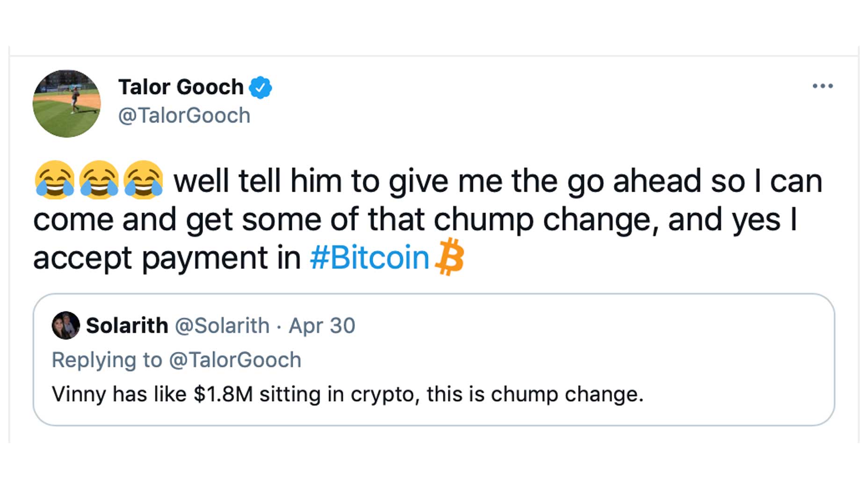
Task: Click the '$1.8M' amount in quoted tweet
Action: 223,394
